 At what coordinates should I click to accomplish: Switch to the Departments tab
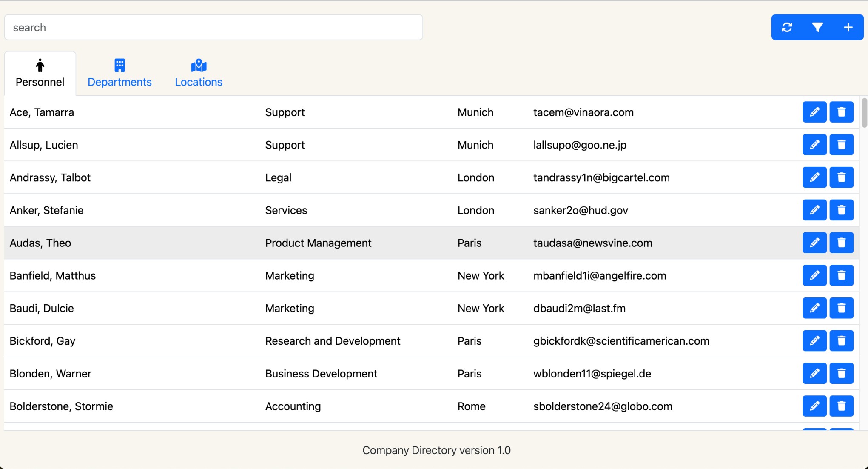click(x=120, y=73)
